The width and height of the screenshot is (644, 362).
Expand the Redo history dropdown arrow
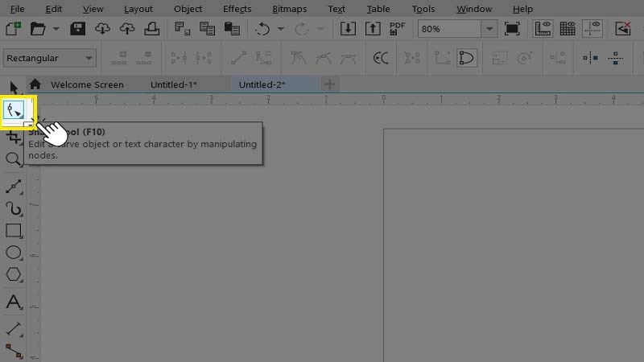(x=320, y=29)
